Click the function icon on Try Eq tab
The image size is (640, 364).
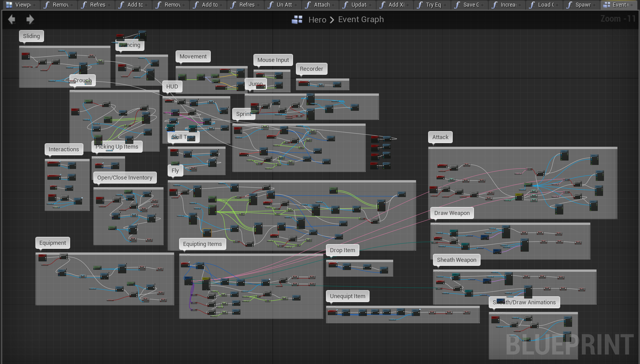420,5
